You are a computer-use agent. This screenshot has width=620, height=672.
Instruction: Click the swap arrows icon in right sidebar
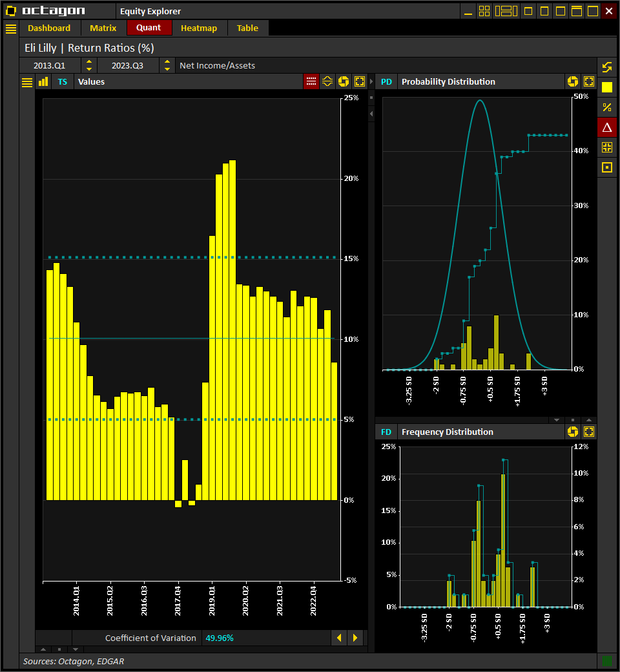pyautogui.click(x=606, y=67)
